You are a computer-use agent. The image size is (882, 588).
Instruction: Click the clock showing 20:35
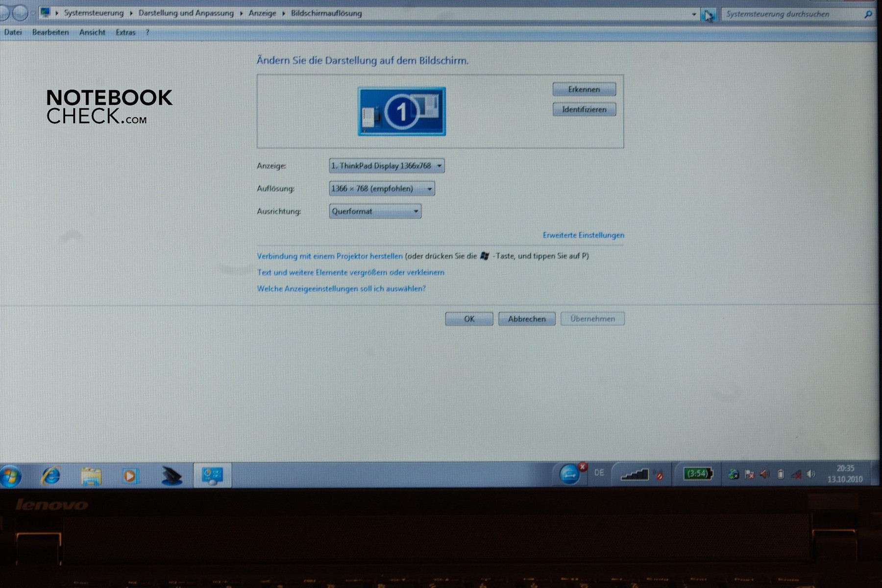pyautogui.click(x=845, y=474)
